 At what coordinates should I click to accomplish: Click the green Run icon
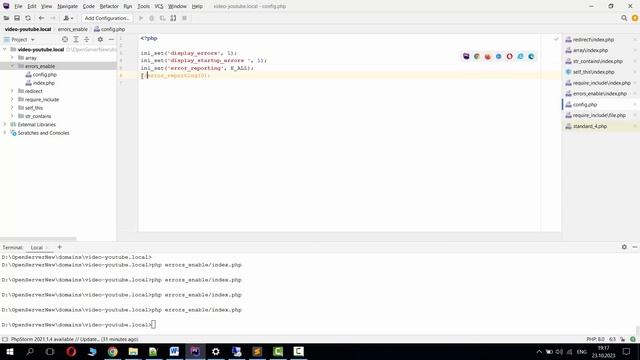(141, 18)
